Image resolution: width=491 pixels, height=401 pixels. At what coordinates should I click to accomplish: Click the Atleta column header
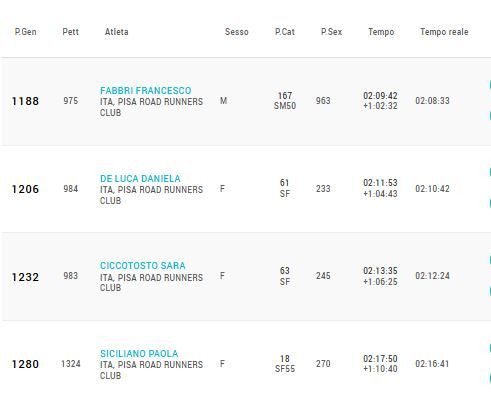click(x=116, y=32)
